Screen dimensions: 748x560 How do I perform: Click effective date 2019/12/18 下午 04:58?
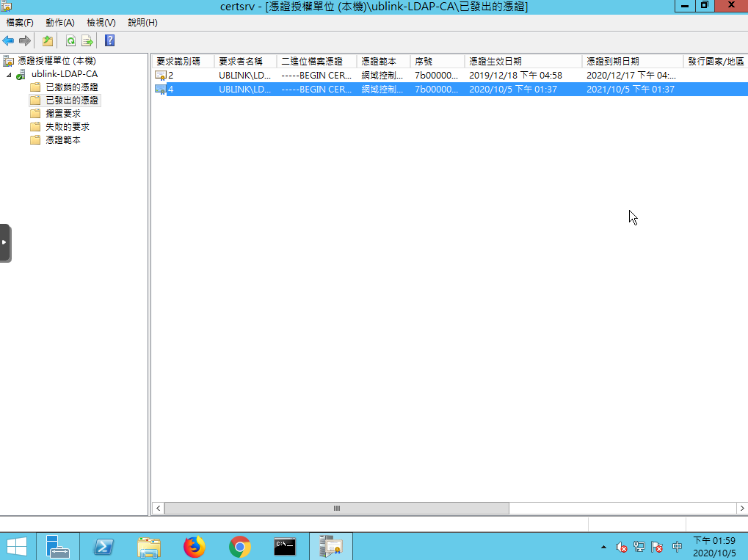(x=516, y=76)
